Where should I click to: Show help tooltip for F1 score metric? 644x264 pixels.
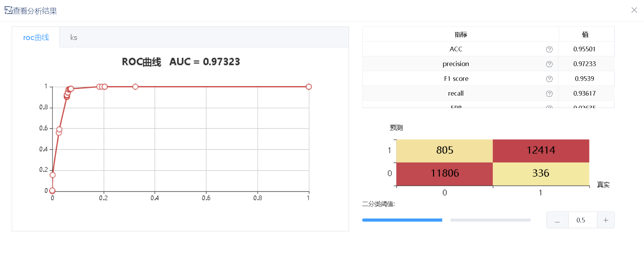(549, 79)
